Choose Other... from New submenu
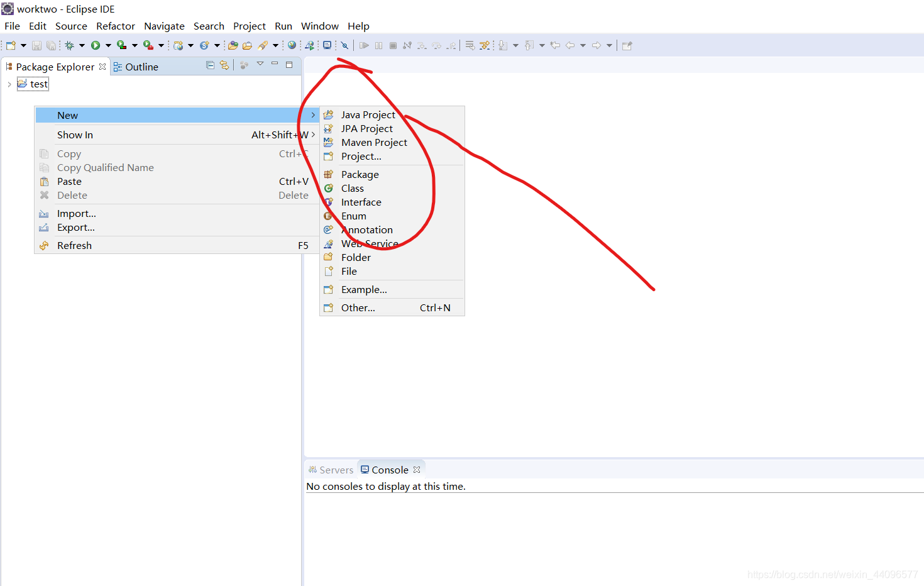Screen dimensions: 924x586 point(392,307)
